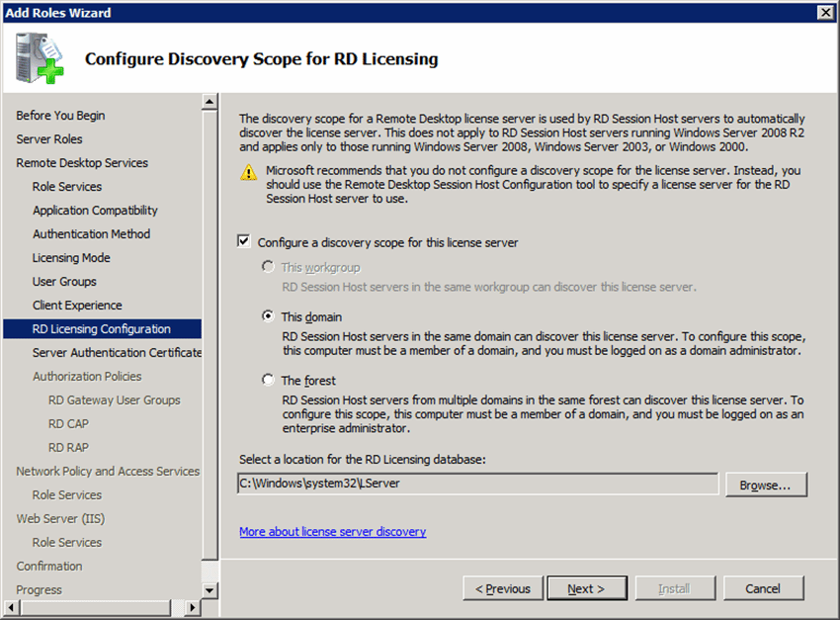Select The forest radio button
The image size is (840, 620).
tap(268, 380)
